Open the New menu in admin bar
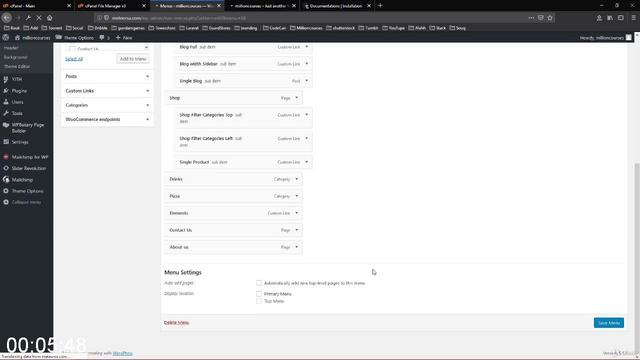Viewport: 640px width, 360px height. [x=124, y=38]
